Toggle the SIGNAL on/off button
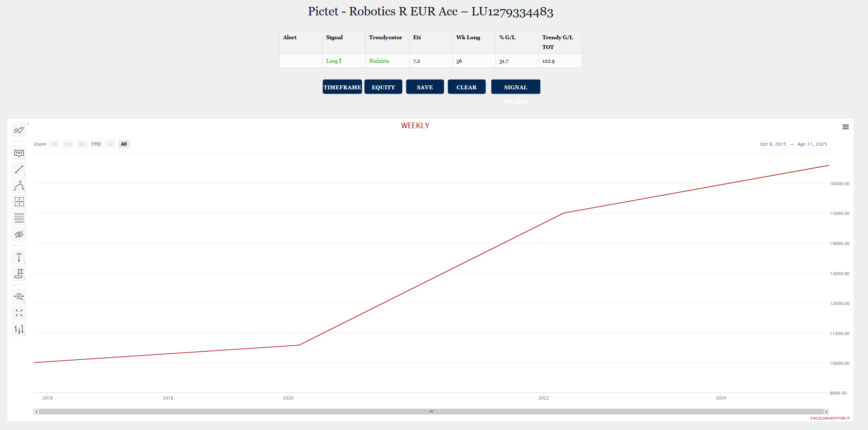868x430 pixels. click(515, 87)
